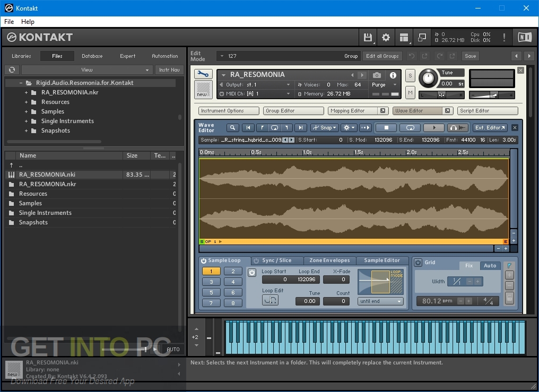
Task: Click the save floppy disk icon
Action: [368, 37]
